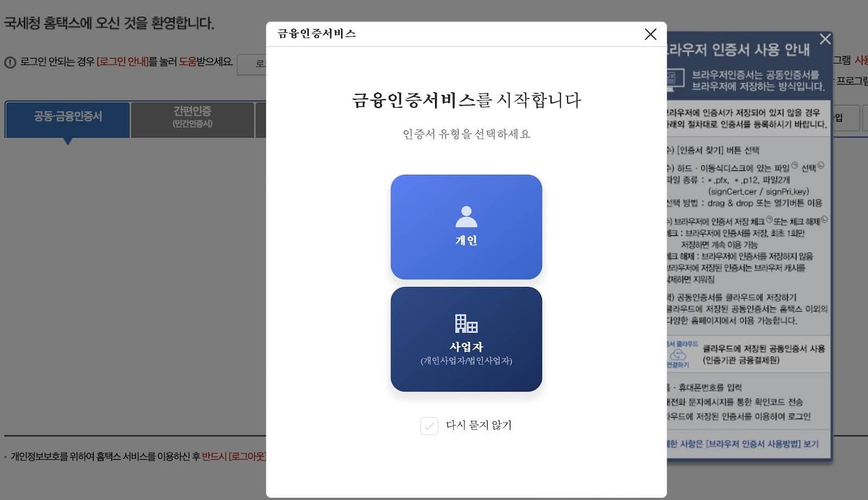Check the 다시 묻지 않기 checkbox

click(x=429, y=426)
